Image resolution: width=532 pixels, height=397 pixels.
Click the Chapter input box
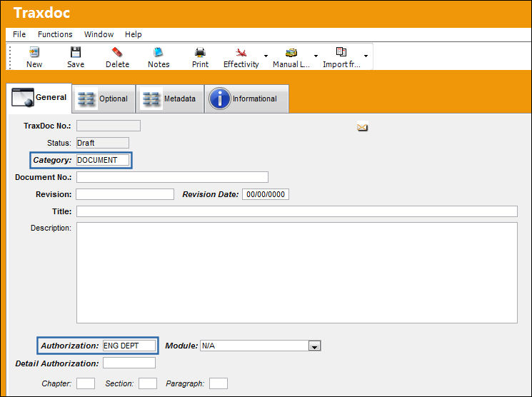[86, 383]
